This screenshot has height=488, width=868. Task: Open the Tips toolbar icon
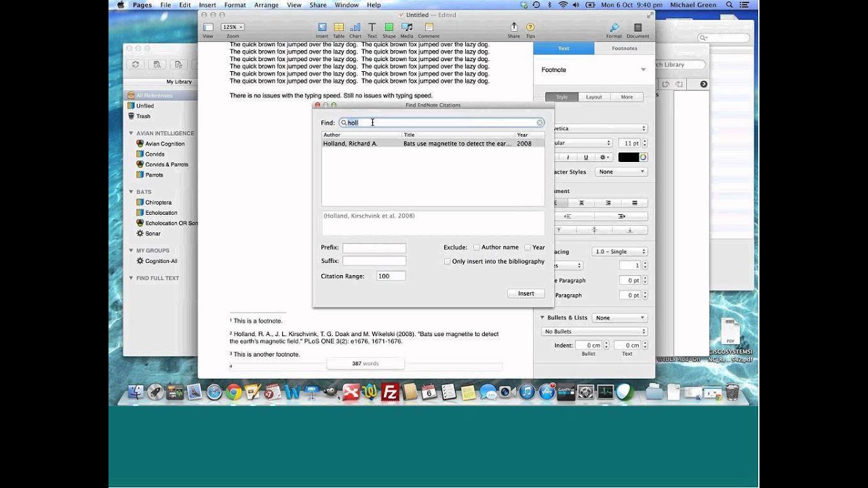click(530, 30)
